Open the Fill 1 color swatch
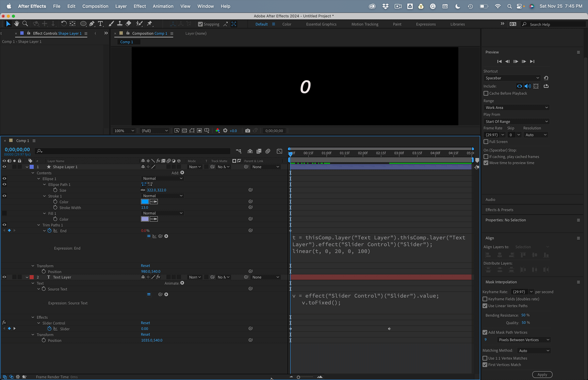The image size is (588, 380). tap(145, 219)
